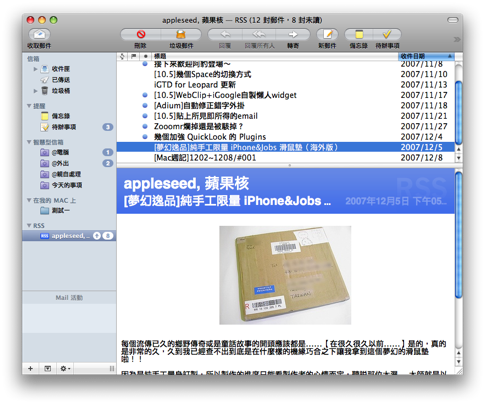Screen dimensions: 485x405
Task: Collapse the RSS sidebar section
Action: 29,225
